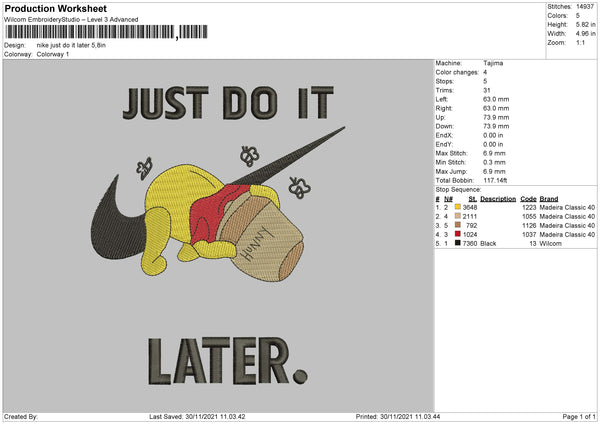Click the 'EndX:' label

(x=444, y=135)
